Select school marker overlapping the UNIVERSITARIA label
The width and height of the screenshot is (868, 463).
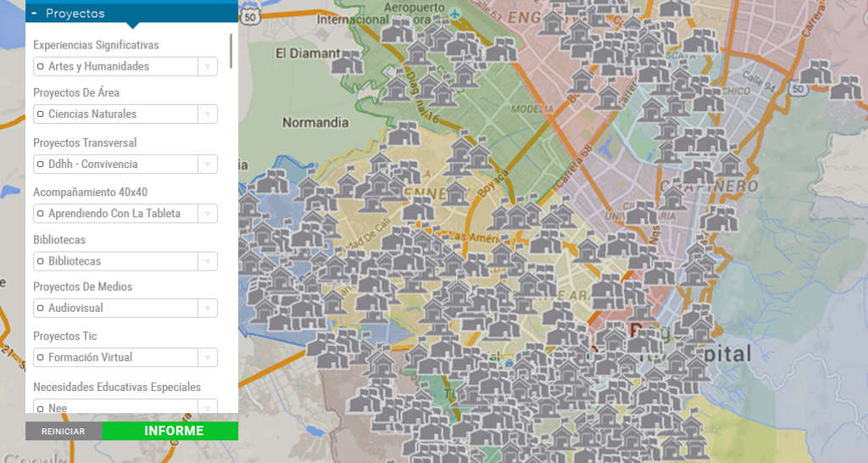click(641, 213)
